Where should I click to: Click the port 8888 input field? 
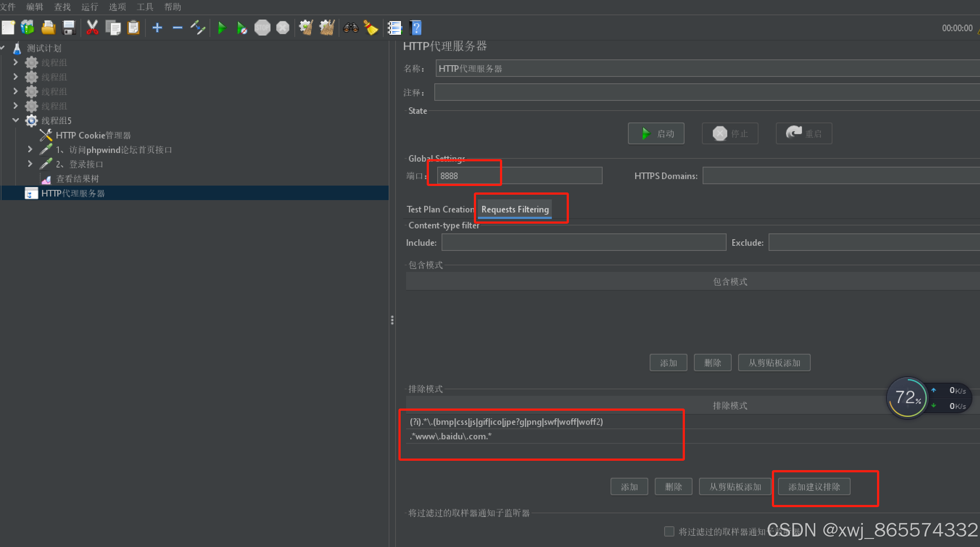pos(519,176)
